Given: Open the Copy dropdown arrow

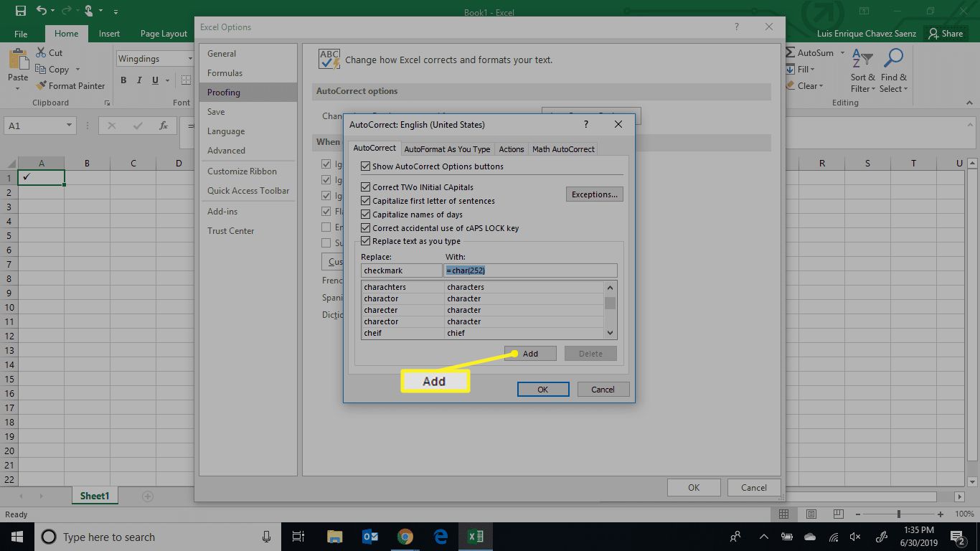Looking at the screenshot, I should (x=77, y=70).
